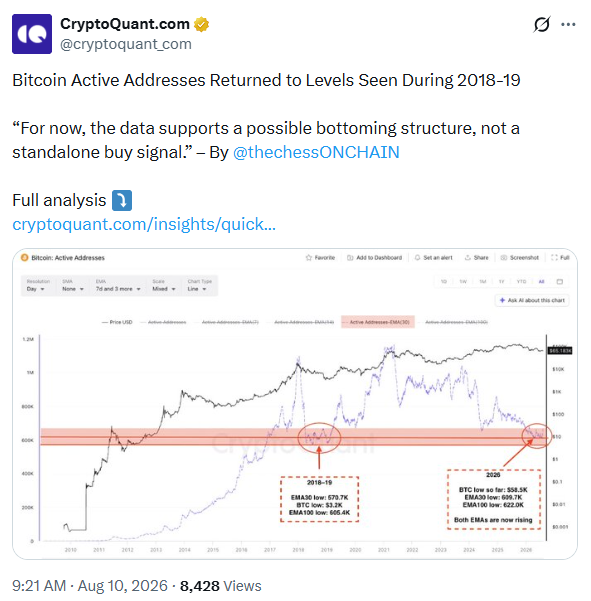This screenshot has width=591, height=601.
Task: Open the @thechessONCHAIN mention link
Action: pos(316,152)
